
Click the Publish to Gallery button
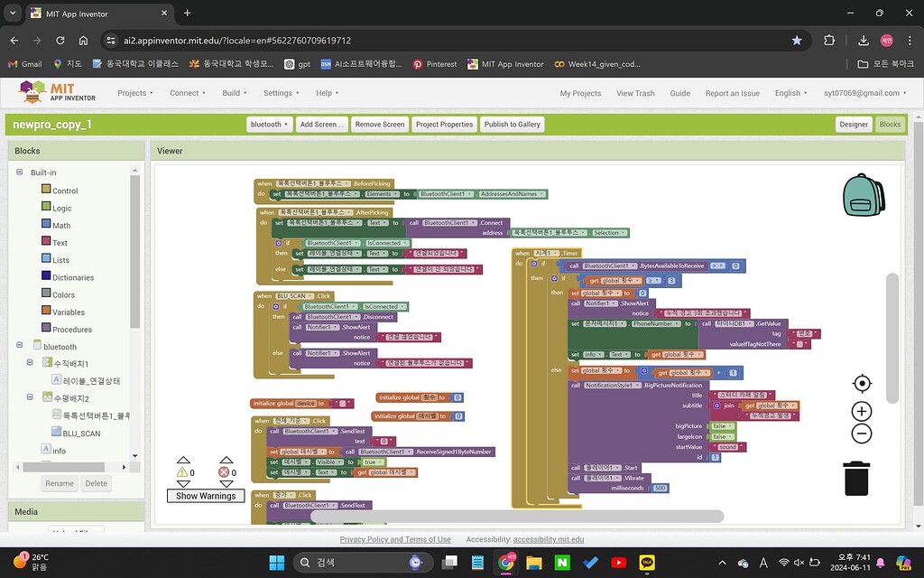click(x=512, y=124)
